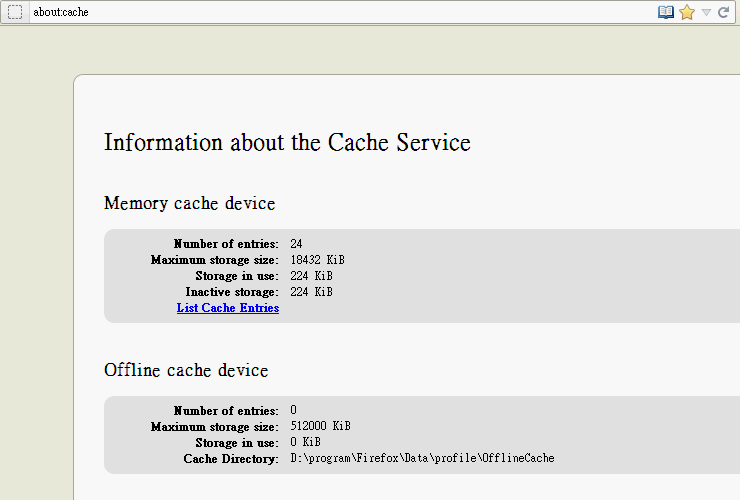Click the offline "Maximum storage size:" label

coord(215,427)
